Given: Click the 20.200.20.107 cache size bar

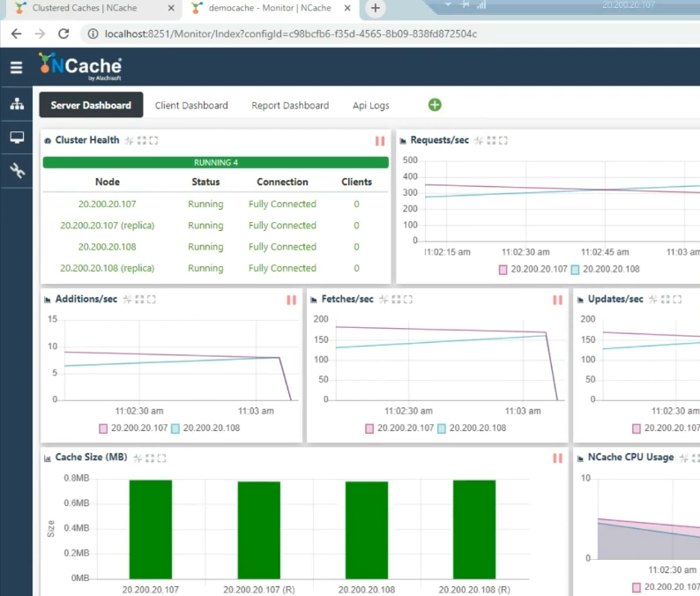Looking at the screenshot, I should (x=151, y=530).
